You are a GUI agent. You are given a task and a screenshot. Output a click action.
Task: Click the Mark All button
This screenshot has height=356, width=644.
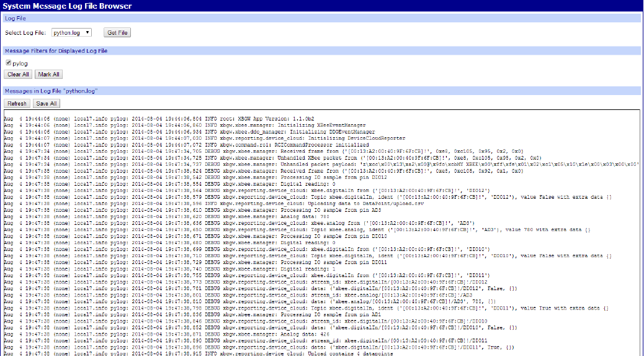pos(48,75)
